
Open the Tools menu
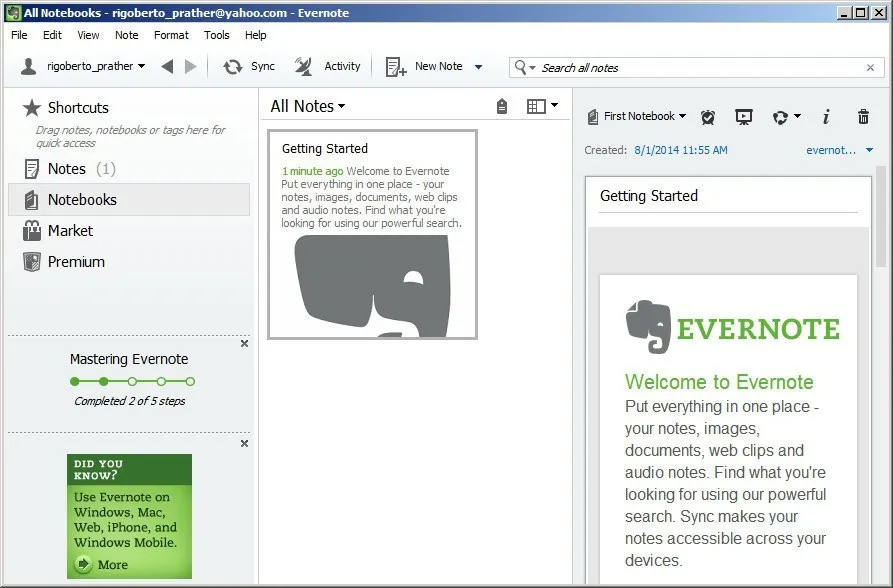(x=216, y=35)
